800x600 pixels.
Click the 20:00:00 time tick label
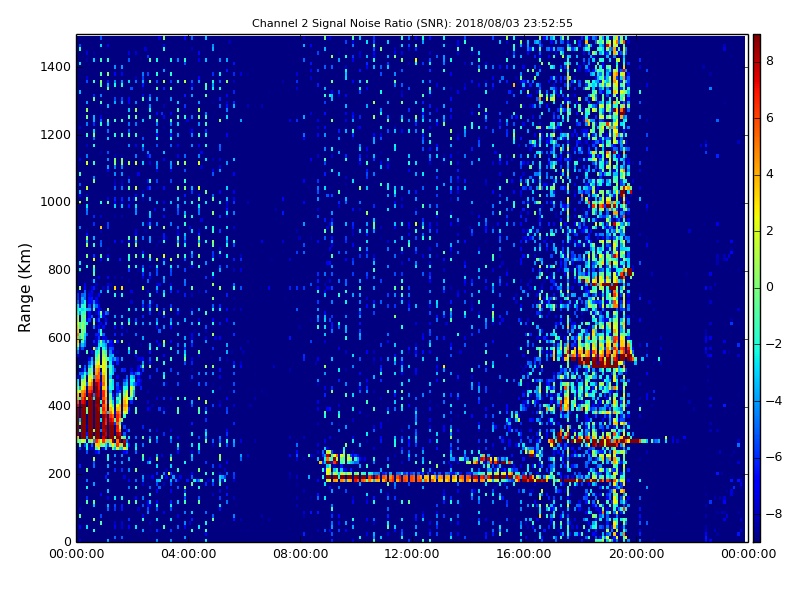tap(636, 554)
